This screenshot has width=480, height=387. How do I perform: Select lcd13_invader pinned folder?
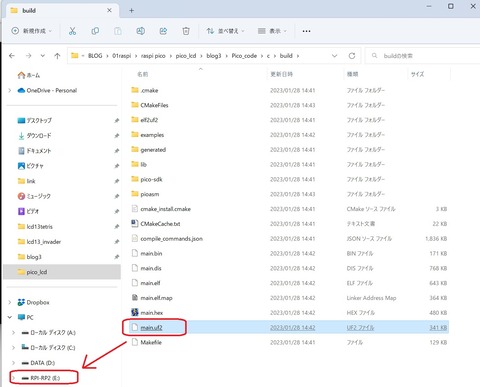tap(39, 242)
